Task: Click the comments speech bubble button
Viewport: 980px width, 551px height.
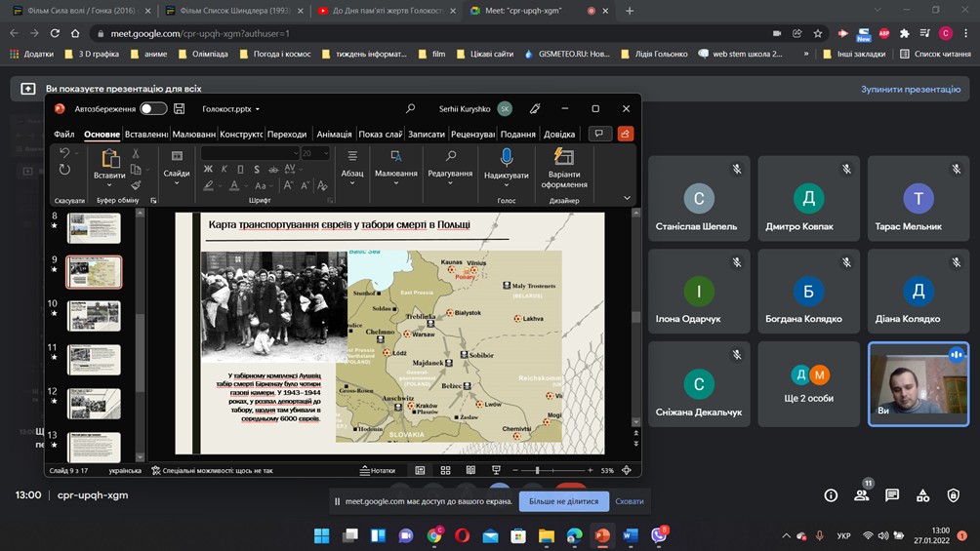Action: [x=599, y=133]
